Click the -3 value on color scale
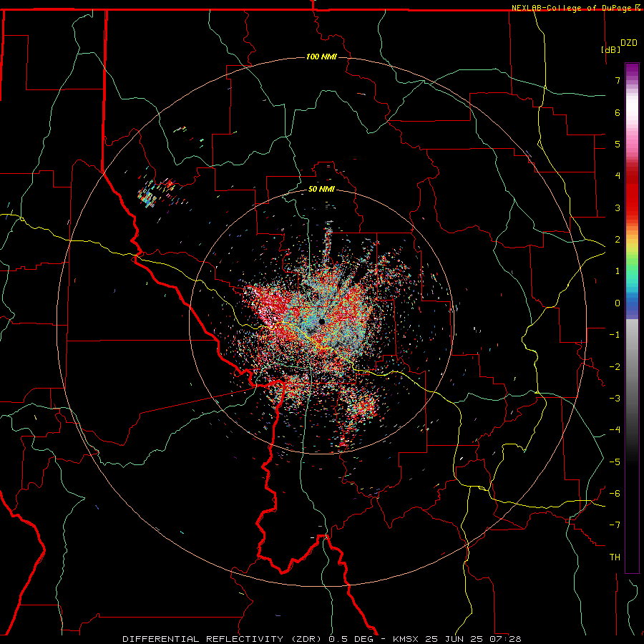The width and height of the screenshot is (644, 644). tap(615, 399)
